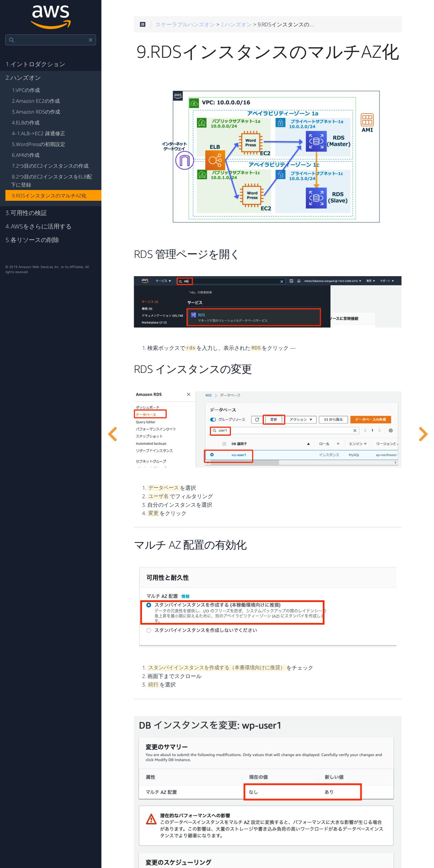The image size is (434, 868).
Task: Open the スケーラブルハンズオン breadcrumb link
Action: pos(185,25)
